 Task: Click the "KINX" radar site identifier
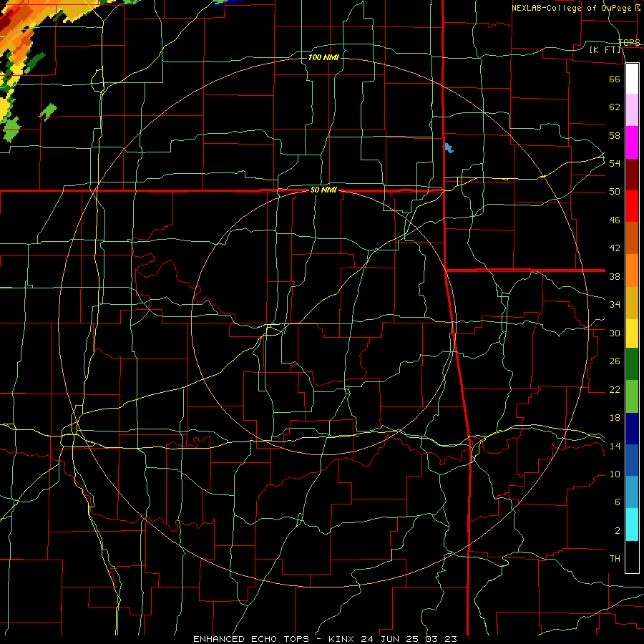pyautogui.click(x=342, y=639)
